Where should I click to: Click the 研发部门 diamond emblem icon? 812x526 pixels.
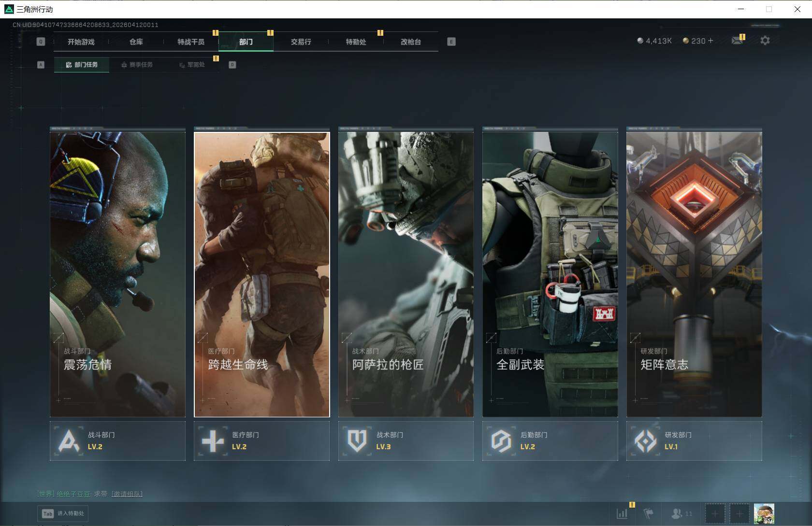coord(645,441)
